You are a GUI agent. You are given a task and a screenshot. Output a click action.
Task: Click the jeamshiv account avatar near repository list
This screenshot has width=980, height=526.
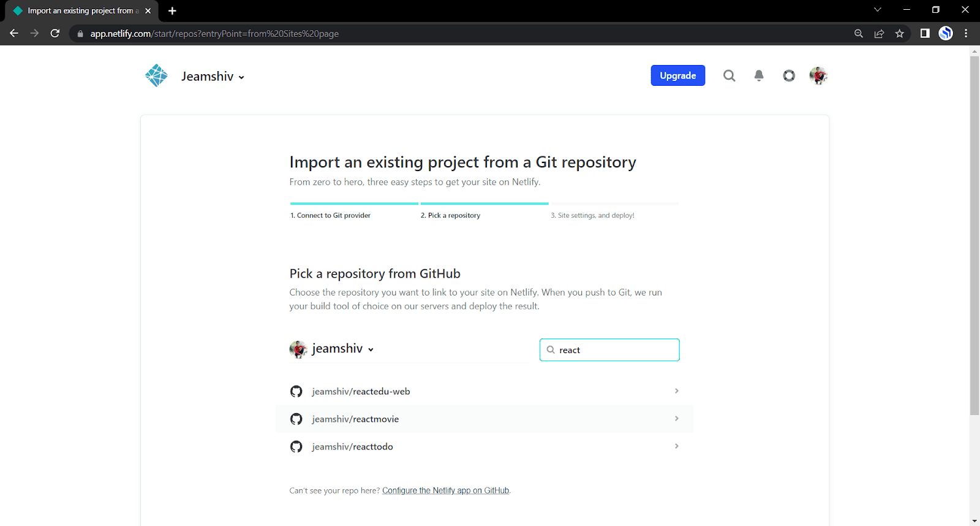298,349
